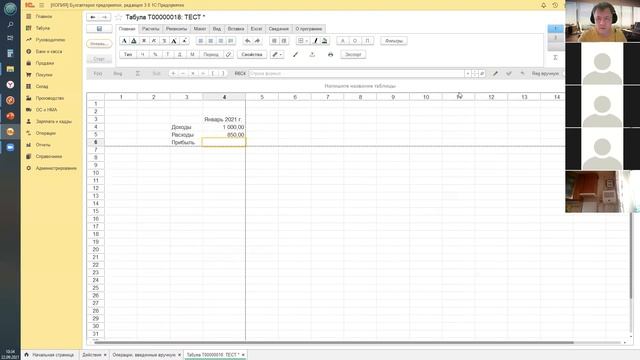The image size is (640, 360).
Task: Click the align center icon
Action: pyautogui.click(x=211, y=41)
